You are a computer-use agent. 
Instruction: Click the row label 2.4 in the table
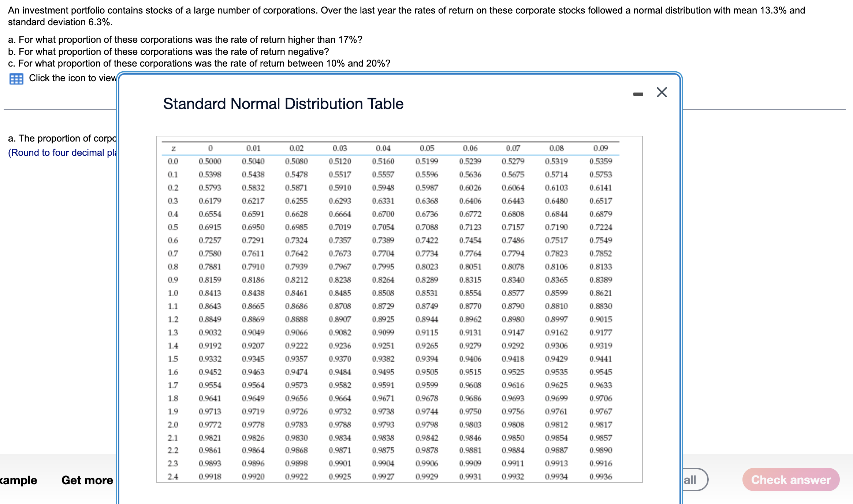pos(173,476)
